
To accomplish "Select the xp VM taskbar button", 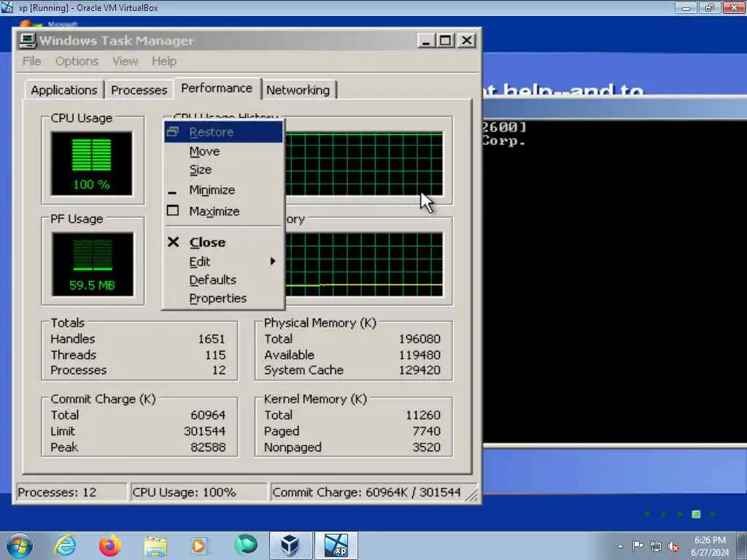I will [x=336, y=545].
